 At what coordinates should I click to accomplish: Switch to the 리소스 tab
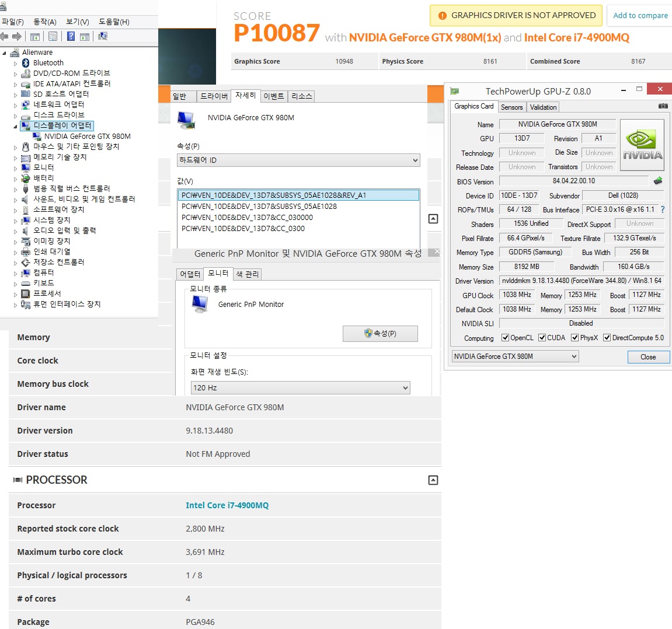point(301,96)
